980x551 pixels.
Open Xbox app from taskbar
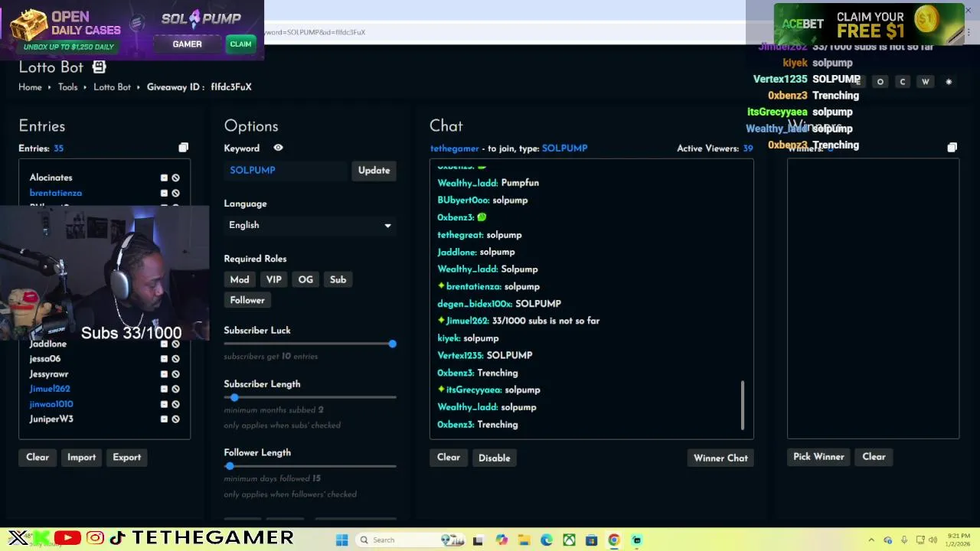tap(569, 540)
